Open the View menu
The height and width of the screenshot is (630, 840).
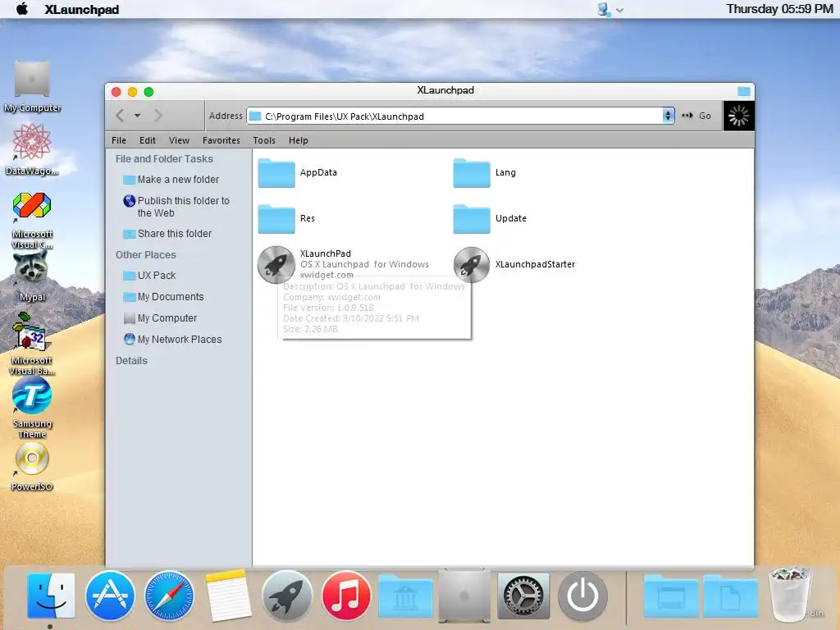click(179, 140)
